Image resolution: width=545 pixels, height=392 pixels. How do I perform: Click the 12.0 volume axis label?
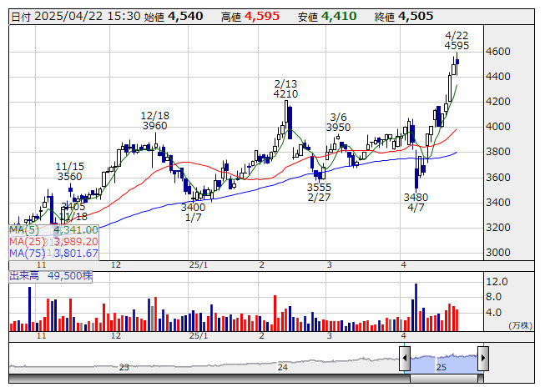497,282
